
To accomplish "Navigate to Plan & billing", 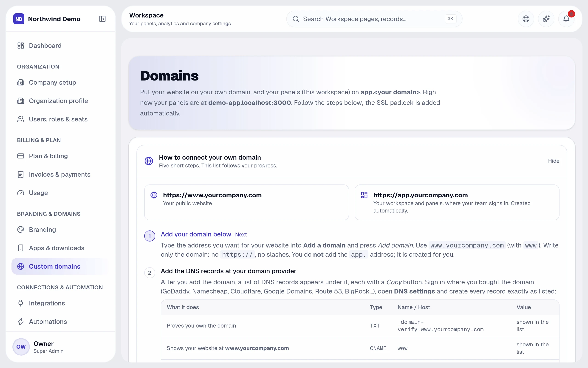I will [60, 156].
